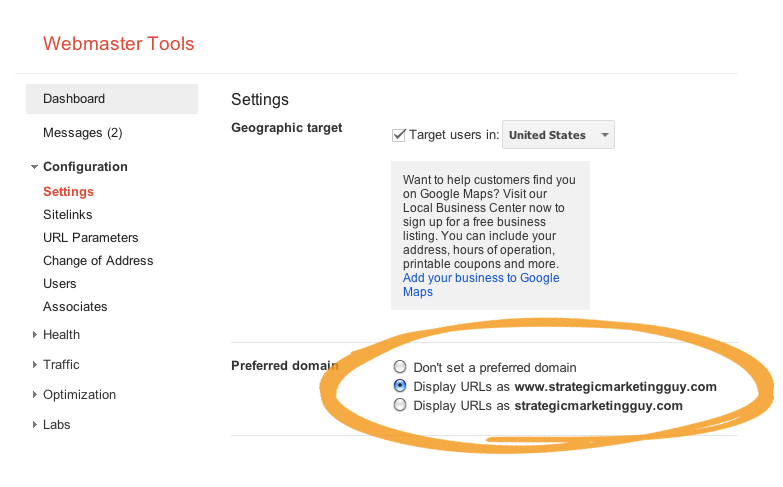Image resolution: width=783 pixels, height=487 pixels.
Task: Click Add your business to Google Maps link
Action: click(x=481, y=285)
